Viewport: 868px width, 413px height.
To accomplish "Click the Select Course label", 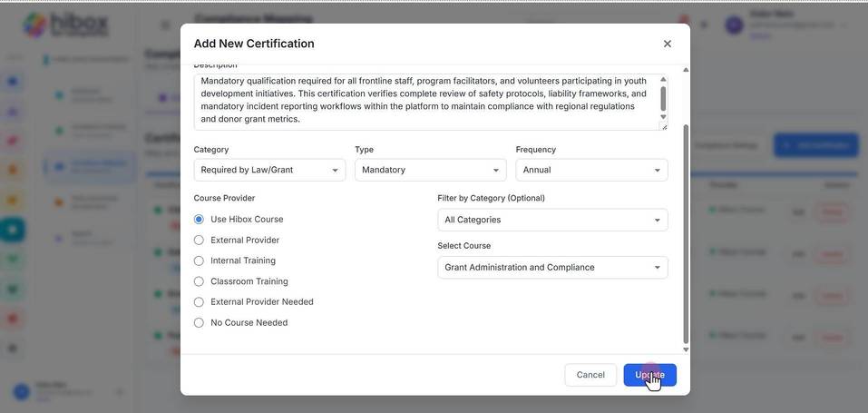I will 463,246.
